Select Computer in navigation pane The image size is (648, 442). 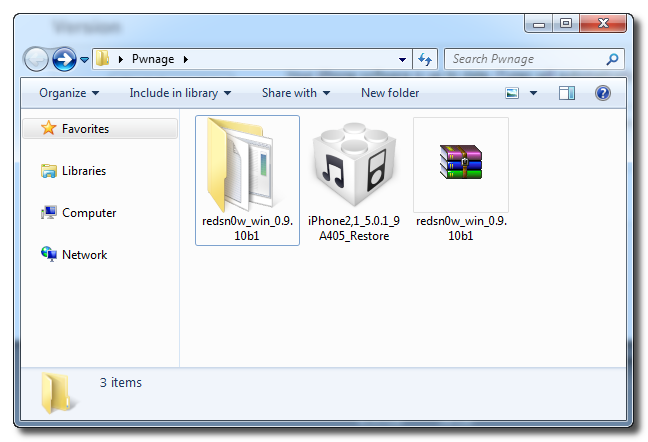tap(89, 213)
